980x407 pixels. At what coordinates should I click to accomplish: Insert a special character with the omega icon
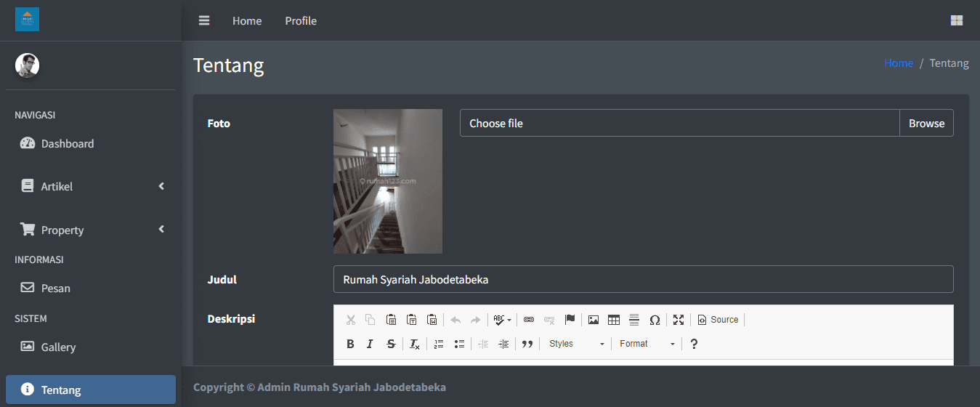pyautogui.click(x=655, y=320)
